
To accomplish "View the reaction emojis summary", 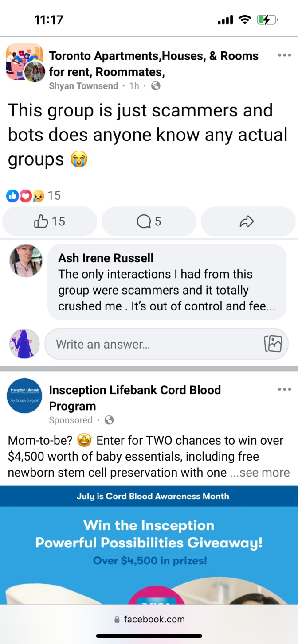I will pyautogui.click(x=26, y=196).
